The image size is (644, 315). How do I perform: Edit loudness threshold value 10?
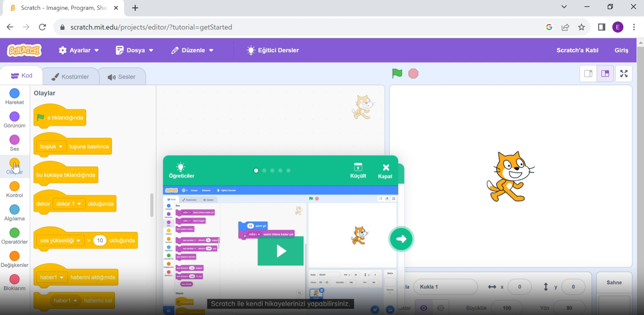(x=100, y=240)
